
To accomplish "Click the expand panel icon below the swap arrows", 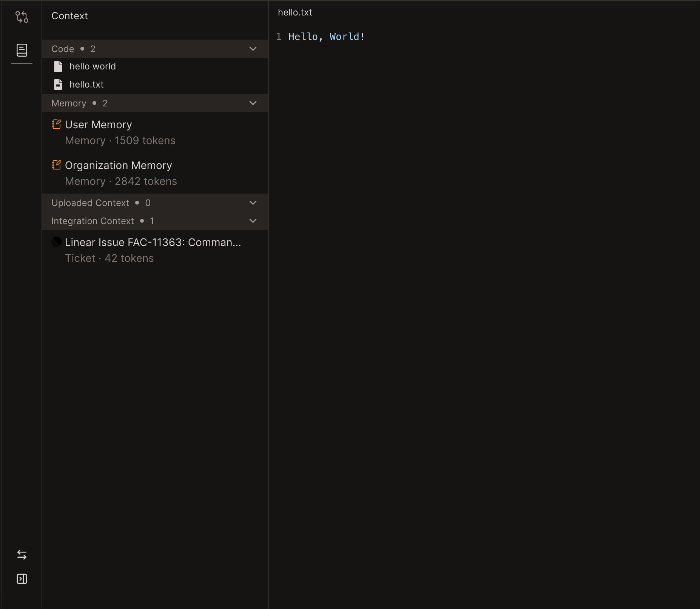I will pos(22,579).
